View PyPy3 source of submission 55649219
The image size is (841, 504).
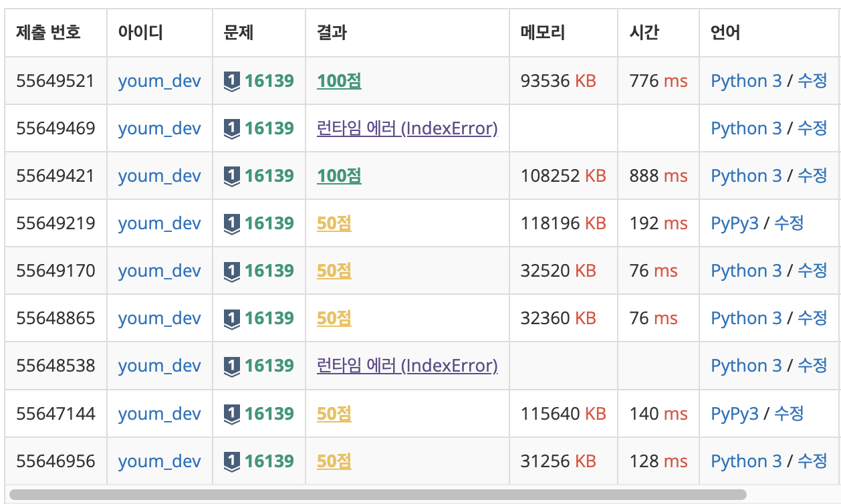735,223
